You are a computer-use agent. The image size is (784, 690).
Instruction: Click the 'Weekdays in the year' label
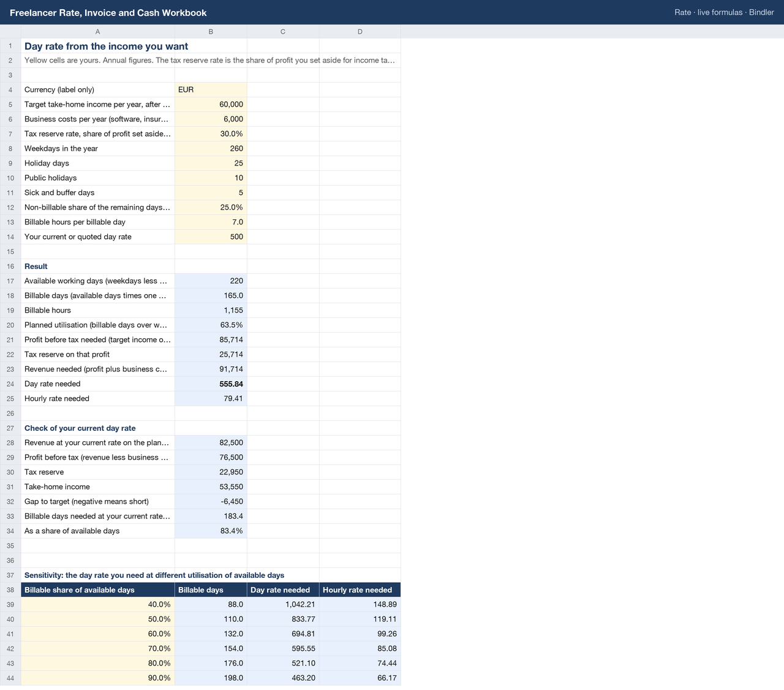click(61, 148)
